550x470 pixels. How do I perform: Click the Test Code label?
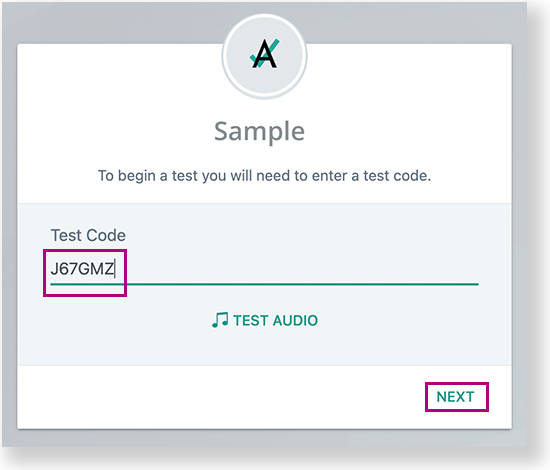click(x=88, y=235)
